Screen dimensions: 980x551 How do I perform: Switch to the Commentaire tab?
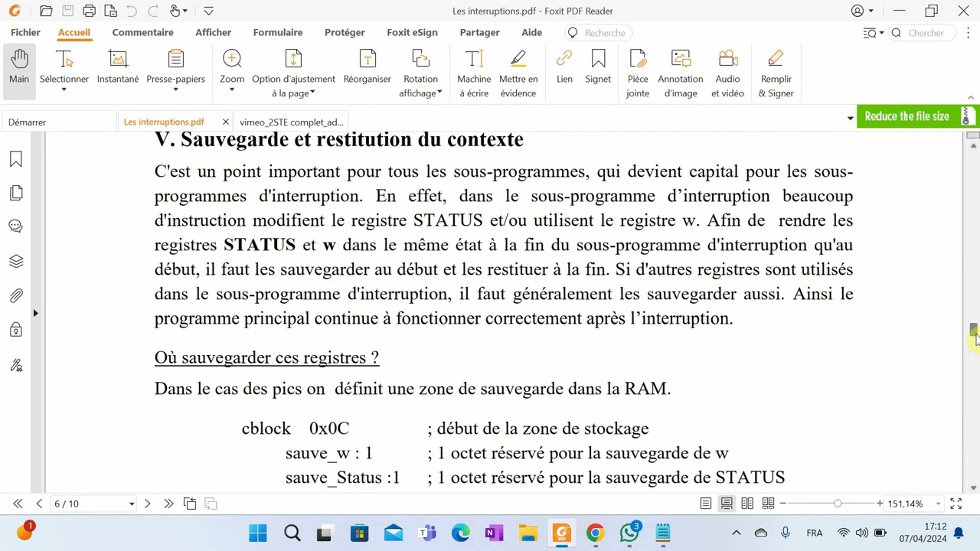point(143,33)
